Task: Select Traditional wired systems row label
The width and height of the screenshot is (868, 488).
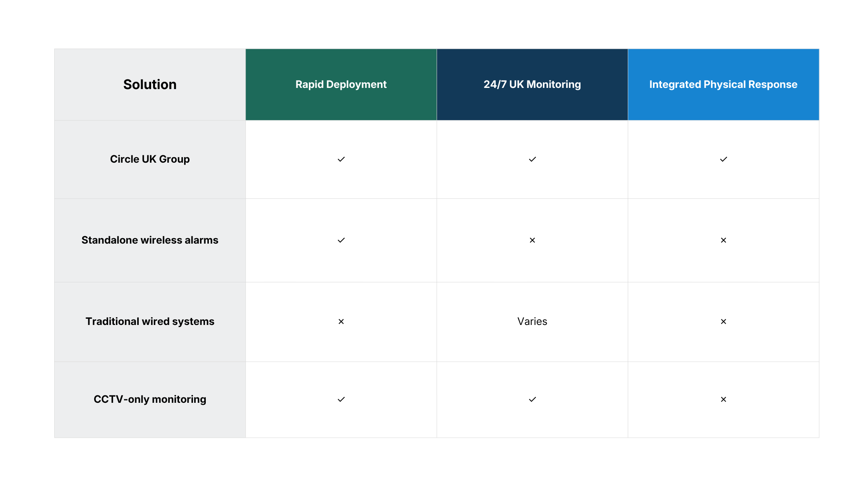Action: click(x=150, y=321)
